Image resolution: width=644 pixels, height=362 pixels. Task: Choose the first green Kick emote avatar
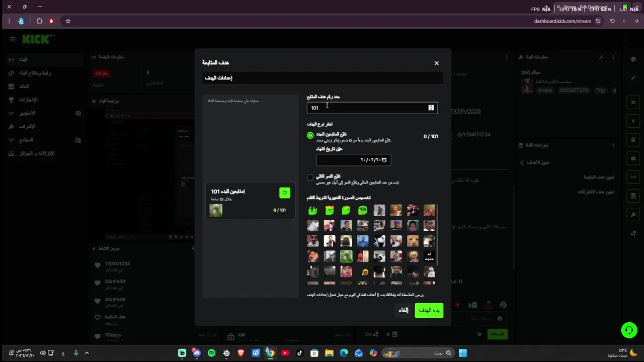313,210
